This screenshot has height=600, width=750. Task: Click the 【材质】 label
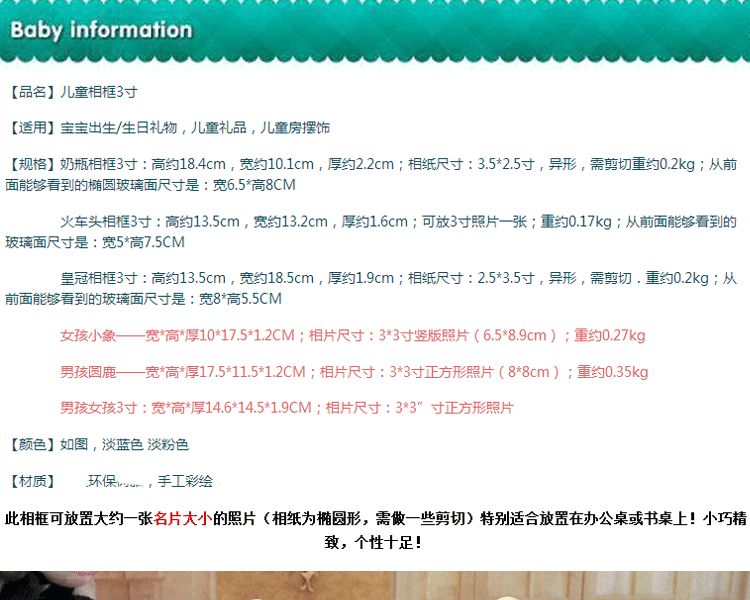coord(33,481)
